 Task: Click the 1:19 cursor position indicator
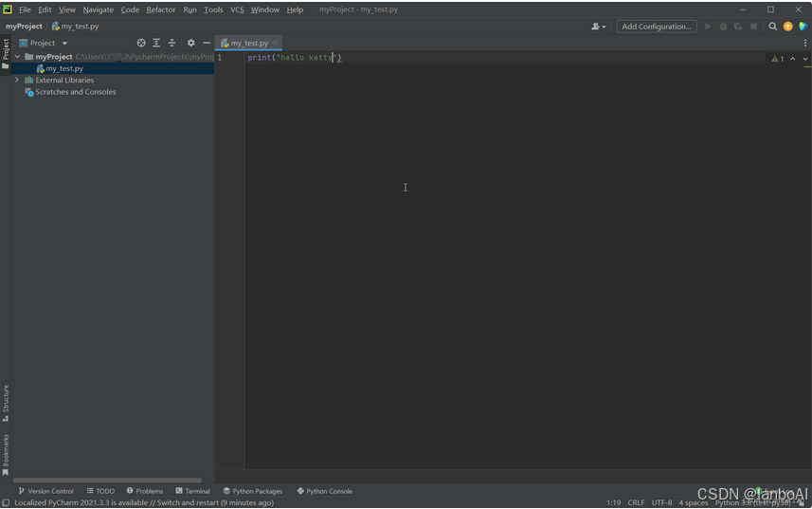point(613,502)
